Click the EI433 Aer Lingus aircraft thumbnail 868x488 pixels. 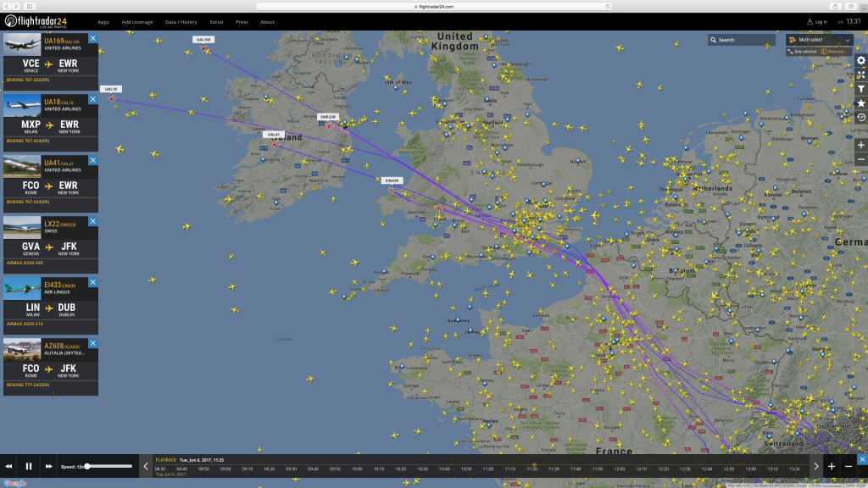point(22,288)
